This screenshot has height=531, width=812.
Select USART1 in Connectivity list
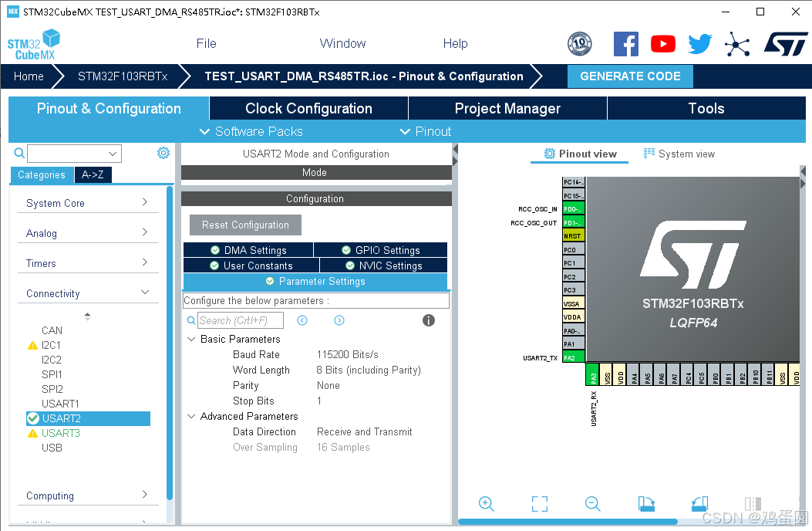[61, 404]
